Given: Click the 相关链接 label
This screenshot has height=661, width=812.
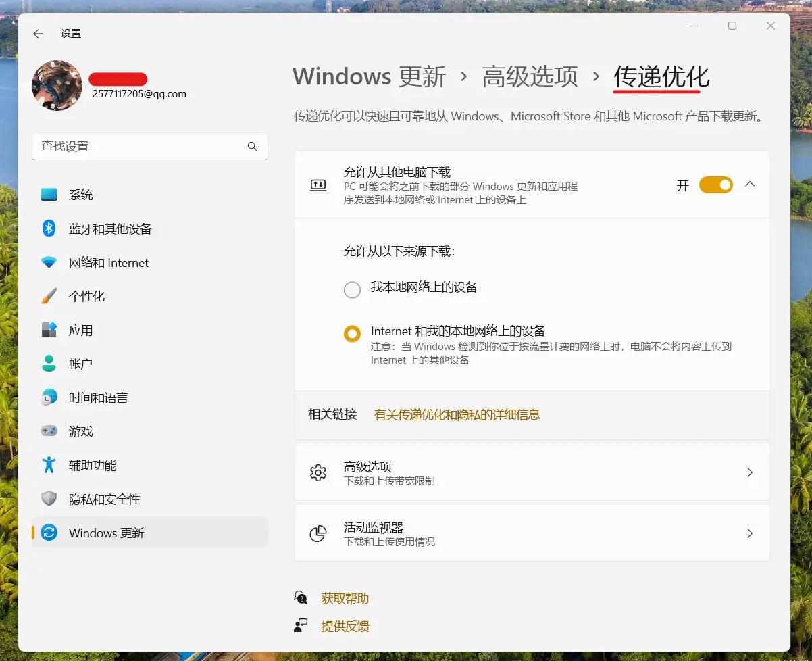Looking at the screenshot, I should click(x=332, y=414).
